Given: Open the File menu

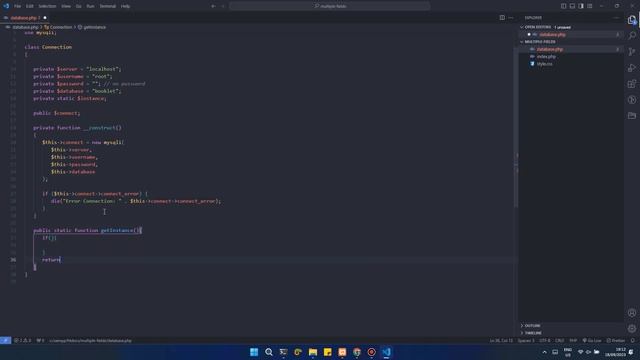Looking at the screenshot, I should [x=17, y=6].
